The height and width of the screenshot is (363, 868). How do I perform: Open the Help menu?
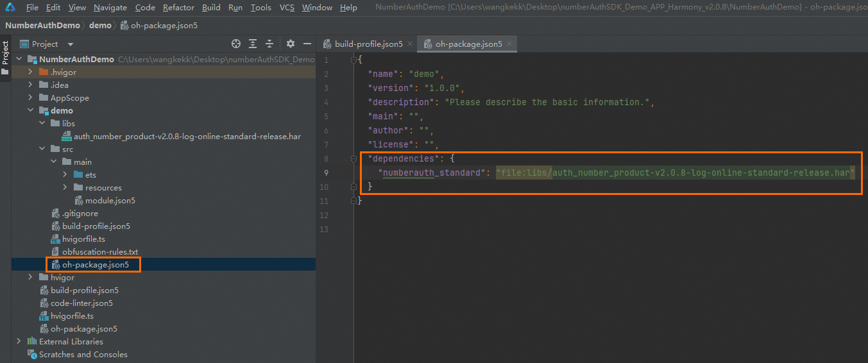click(x=348, y=8)
